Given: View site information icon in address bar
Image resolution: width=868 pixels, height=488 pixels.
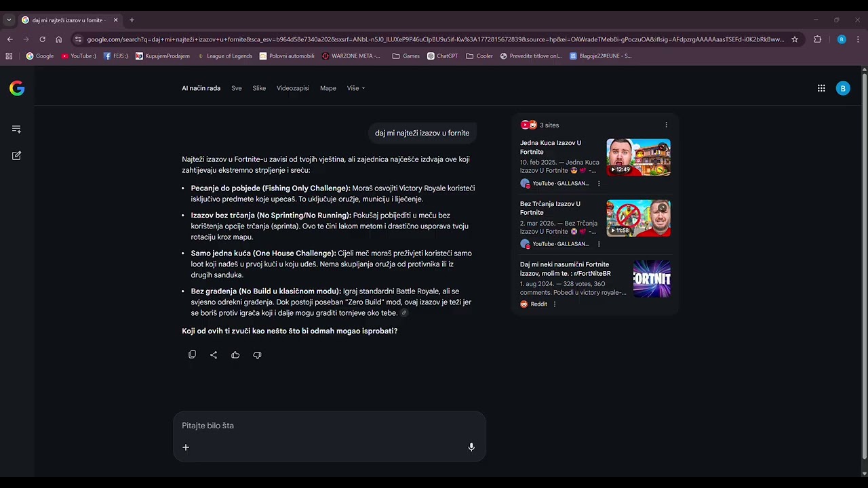Looking at the screenshot, I should click(78, 39).
